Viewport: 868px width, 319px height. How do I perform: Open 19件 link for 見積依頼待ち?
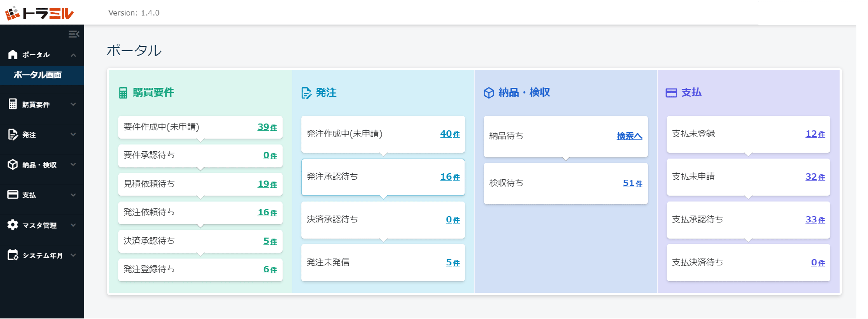[x=267, y=184]
